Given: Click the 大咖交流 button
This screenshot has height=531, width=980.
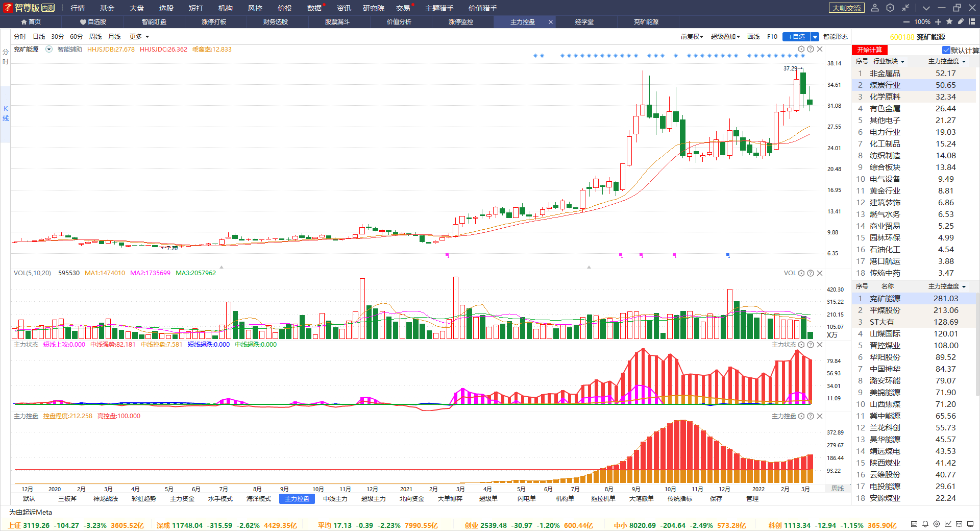Looking at the screenshot, I should pyautogui.click(x=847, y=8).
